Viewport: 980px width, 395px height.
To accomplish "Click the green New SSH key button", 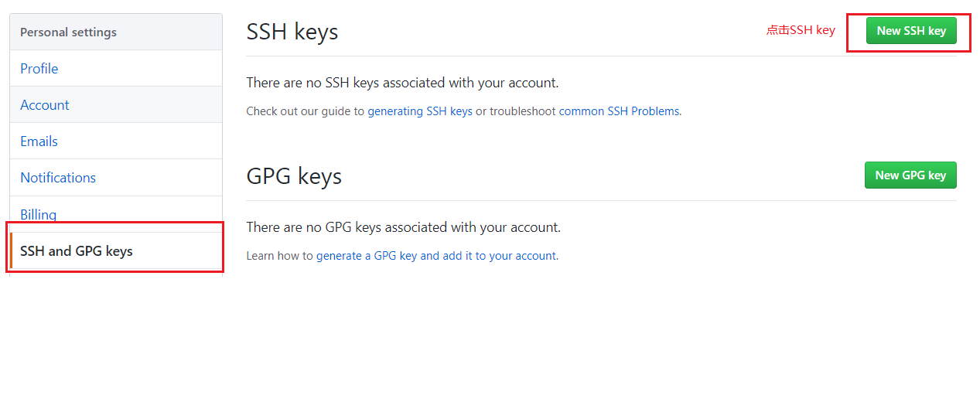I will [910, 31].
